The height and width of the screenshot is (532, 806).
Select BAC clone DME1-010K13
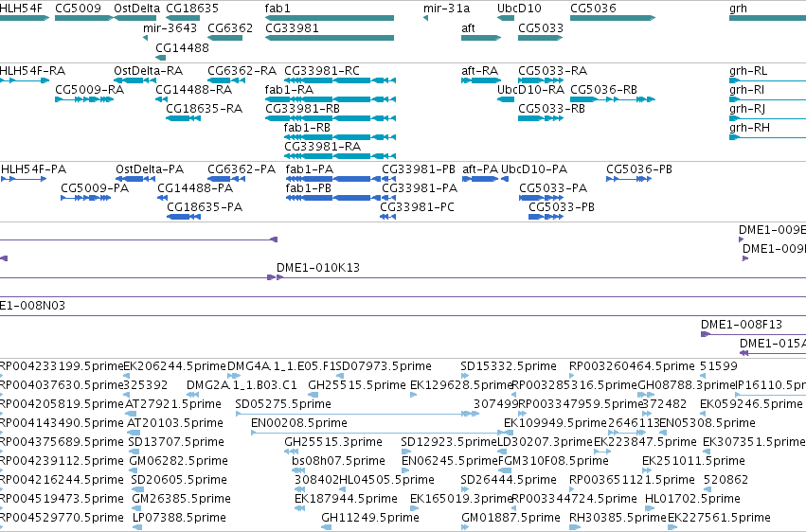coord(318,268)
